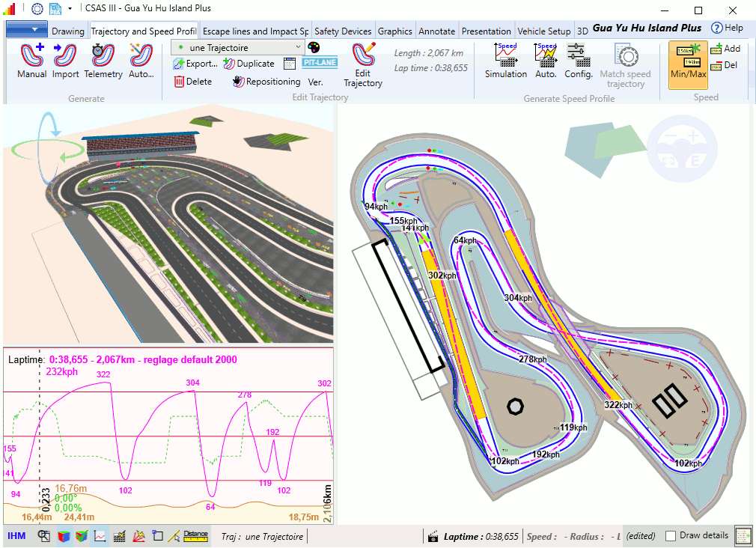Click the navigation compass overlay on the map
Screen dimensions: 756x548
(x=682, y=148)
